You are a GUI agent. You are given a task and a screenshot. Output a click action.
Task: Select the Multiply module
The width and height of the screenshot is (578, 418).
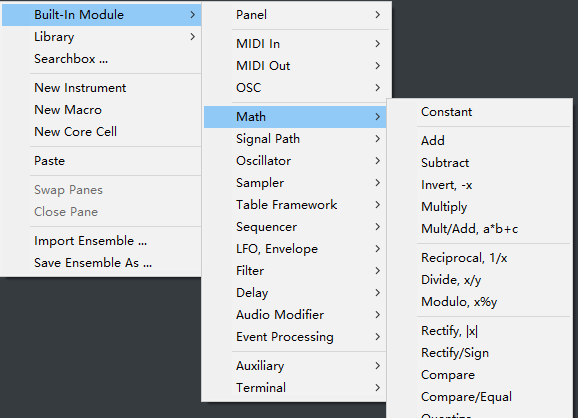(x=480, y=207)
